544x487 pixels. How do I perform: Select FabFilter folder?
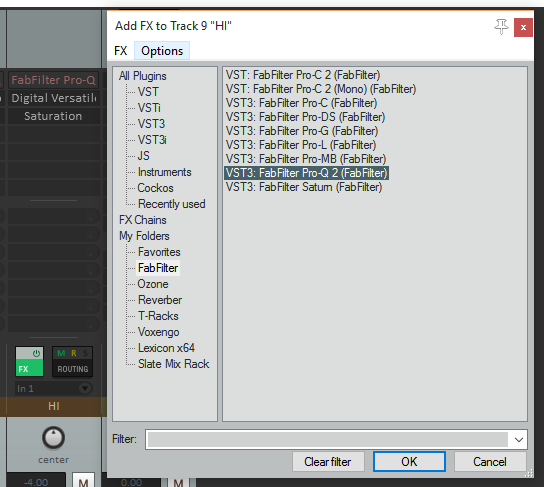pyautogui.click(x=158, y=268)
